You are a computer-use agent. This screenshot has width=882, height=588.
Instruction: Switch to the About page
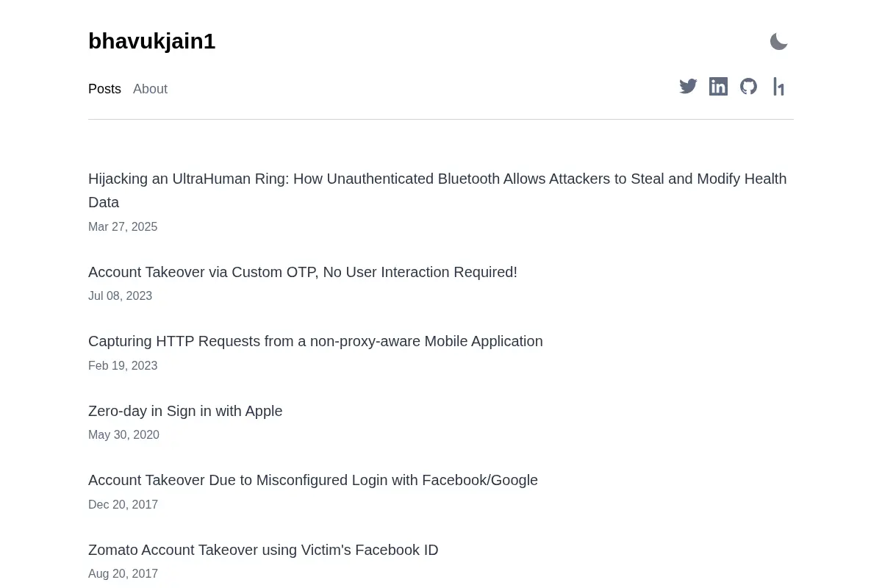[x=150, y=89]
